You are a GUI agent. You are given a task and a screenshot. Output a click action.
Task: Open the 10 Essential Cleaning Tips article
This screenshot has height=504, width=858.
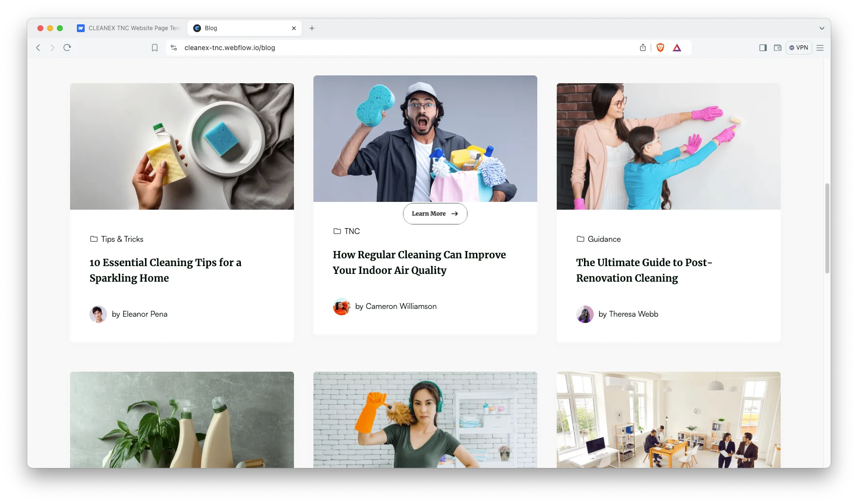point(165,270)
